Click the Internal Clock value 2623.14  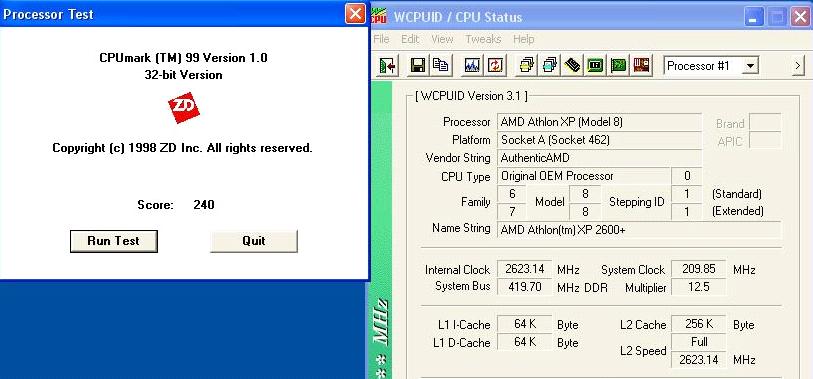click(x=525, y=269)
